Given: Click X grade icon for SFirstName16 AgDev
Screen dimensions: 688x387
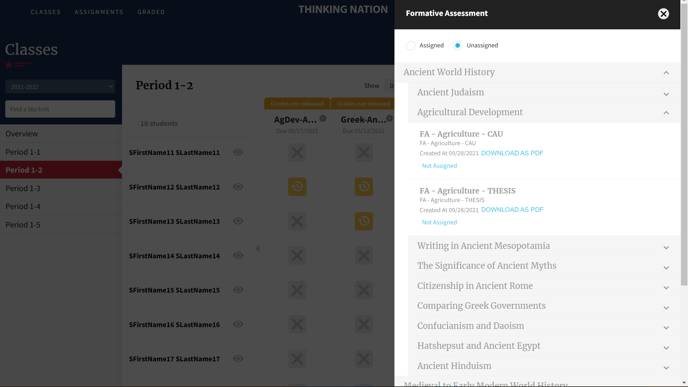Looking at the screenshot, I should pos(297,324).
